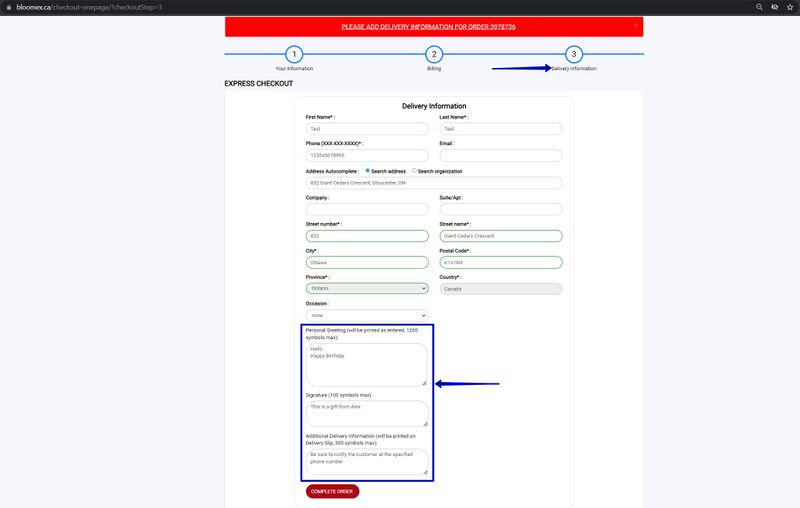Go to step 1 Your Information

pos(294,54)
